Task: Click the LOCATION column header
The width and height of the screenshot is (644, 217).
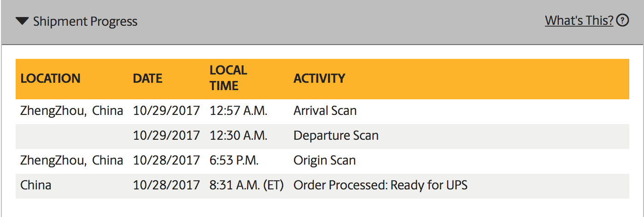Action: point(50,78)
